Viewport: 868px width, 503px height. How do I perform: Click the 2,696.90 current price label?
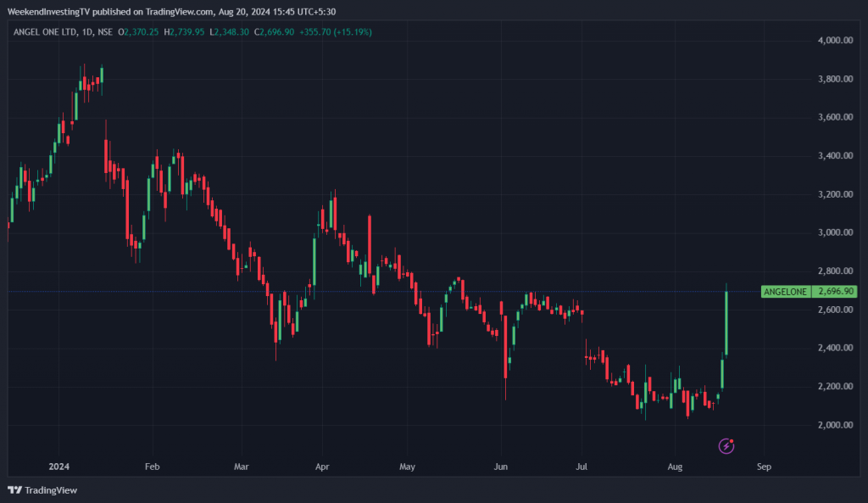point(835,292)
